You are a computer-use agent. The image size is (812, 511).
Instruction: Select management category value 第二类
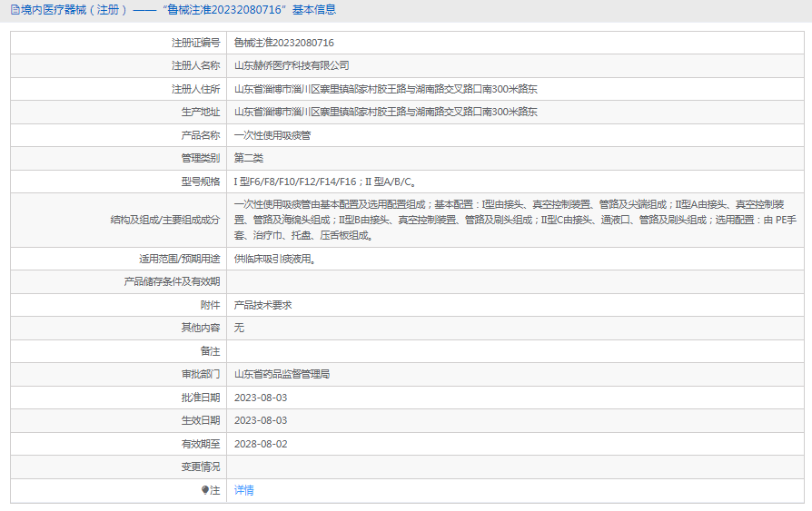tap(249, 158)
